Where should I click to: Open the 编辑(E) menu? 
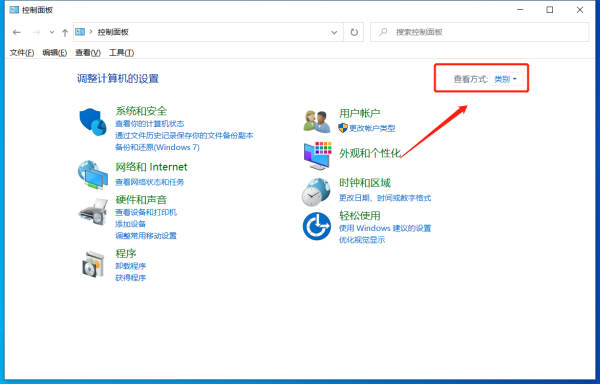pyautogui.click(x=55, y=53)
